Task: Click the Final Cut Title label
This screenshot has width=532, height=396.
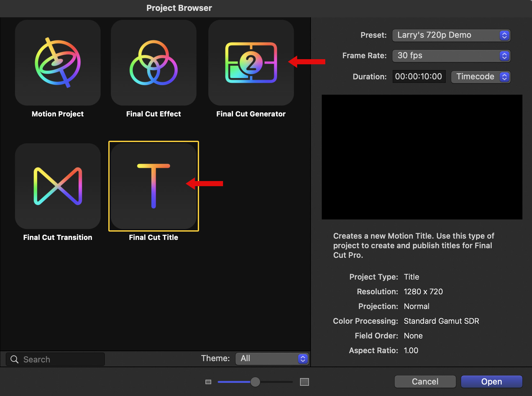Action: (x=154, y=237)
